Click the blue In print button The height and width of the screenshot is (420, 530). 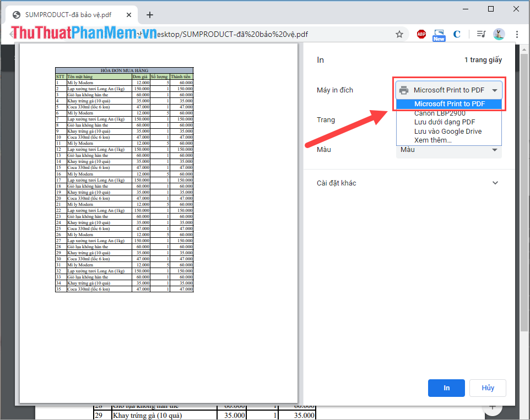pos(446,388)
